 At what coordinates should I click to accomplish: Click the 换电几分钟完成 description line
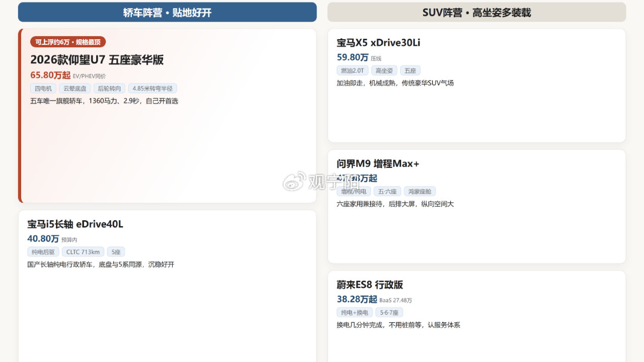pyautogui.click(x=398, y=325)
